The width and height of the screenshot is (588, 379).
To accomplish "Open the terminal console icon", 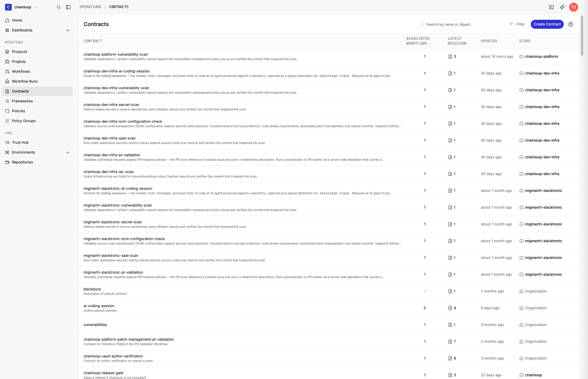I will click(x=551, y=7).
